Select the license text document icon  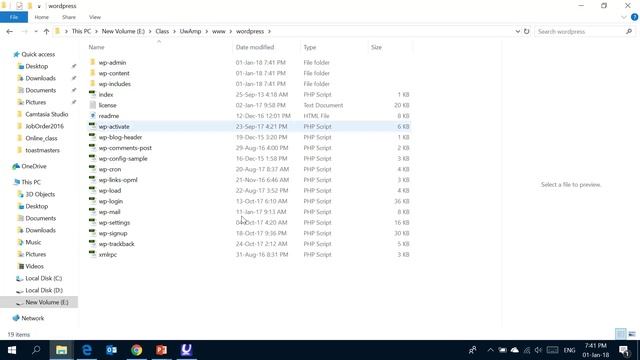pyautogui.click(x=93, y=105)
